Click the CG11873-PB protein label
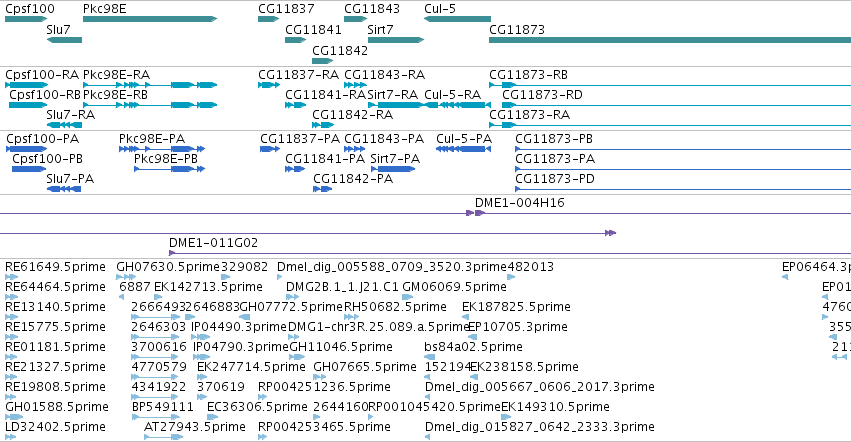 (554, 138)
